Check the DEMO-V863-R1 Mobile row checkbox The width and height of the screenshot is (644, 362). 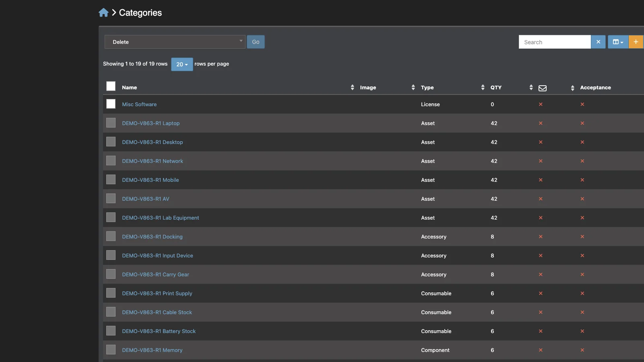[x=111, y=179]
